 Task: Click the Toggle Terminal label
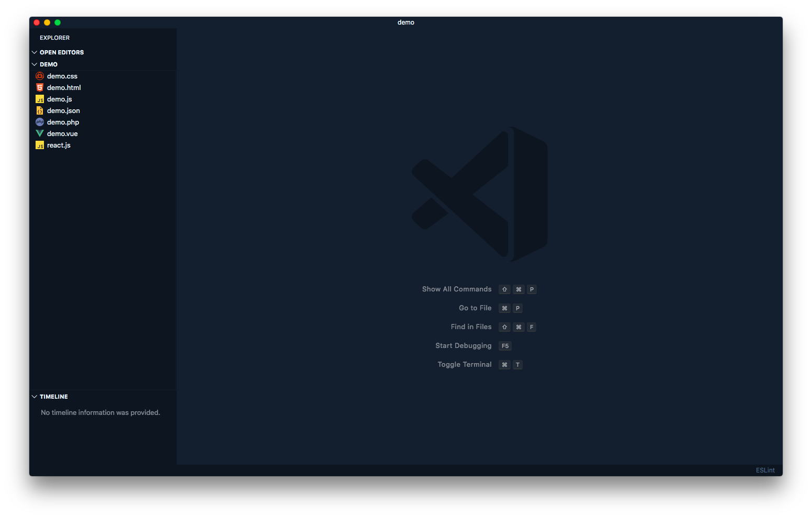(x=465, y=365)
